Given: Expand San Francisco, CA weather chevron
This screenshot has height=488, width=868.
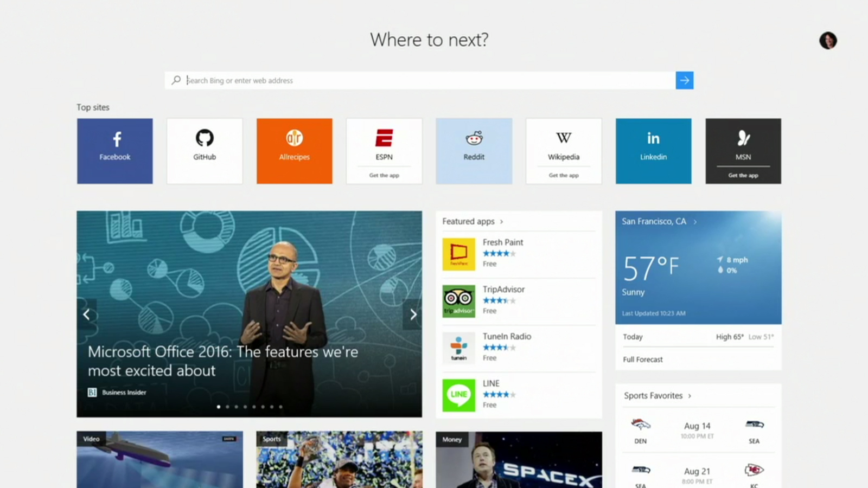Looking at the screenshot, I should [x=695, y=222].
